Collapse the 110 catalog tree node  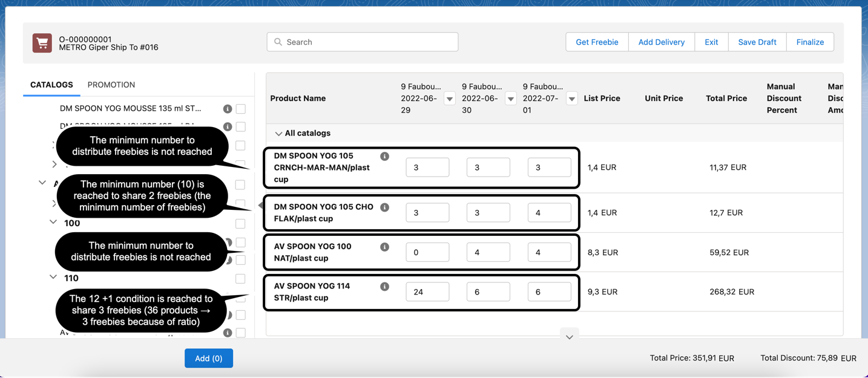coord(53,277)
